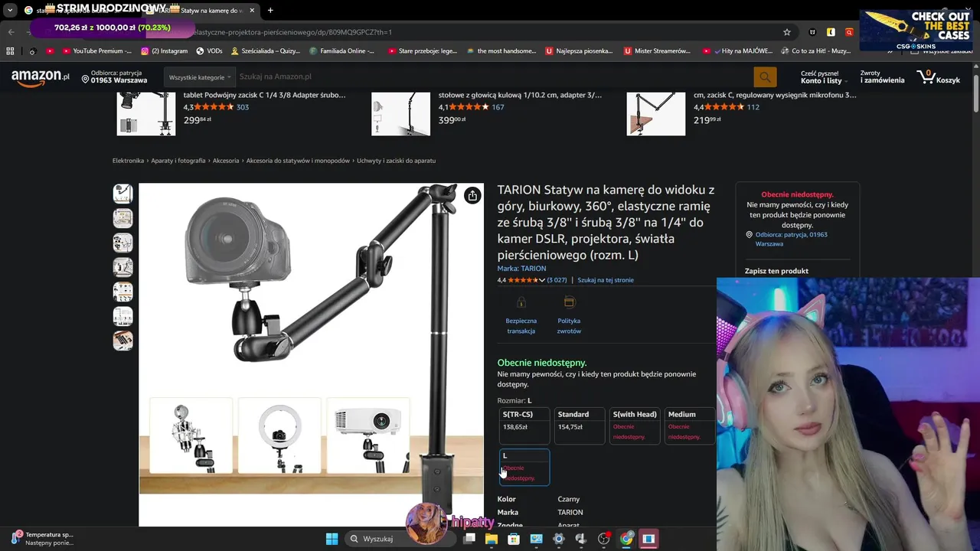Select the last product thumbnail in gallery
The image size is (980, 551).
[122, 341]
